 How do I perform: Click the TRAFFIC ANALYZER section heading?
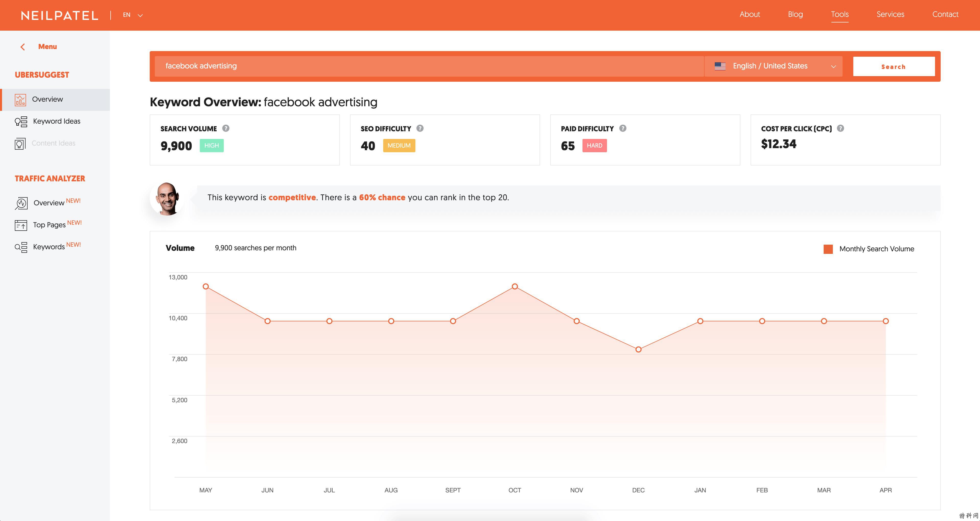[50, 179]
